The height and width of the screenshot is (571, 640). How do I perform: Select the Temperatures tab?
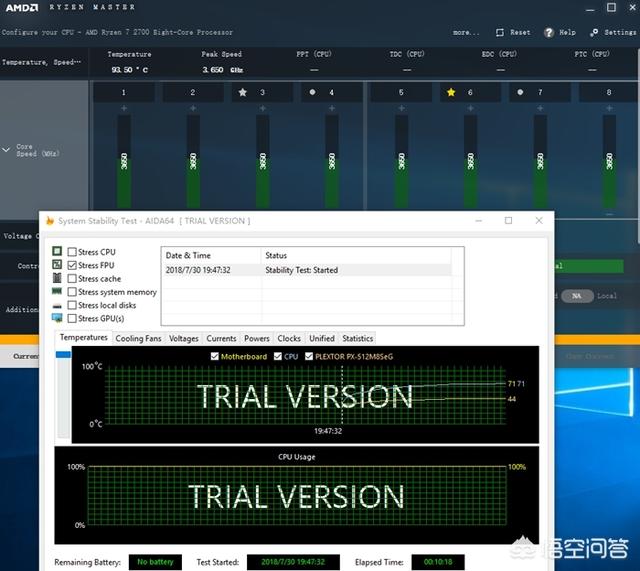pos(83,338)
